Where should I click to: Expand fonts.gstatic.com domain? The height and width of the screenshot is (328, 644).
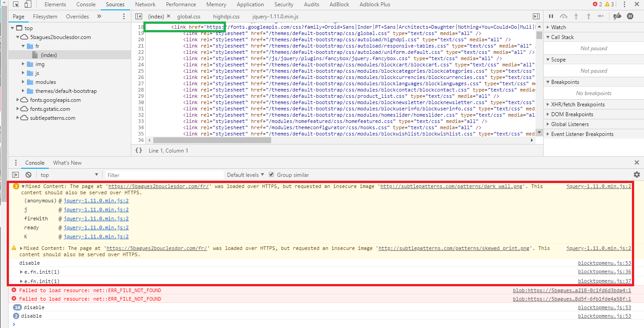[18, 109]
